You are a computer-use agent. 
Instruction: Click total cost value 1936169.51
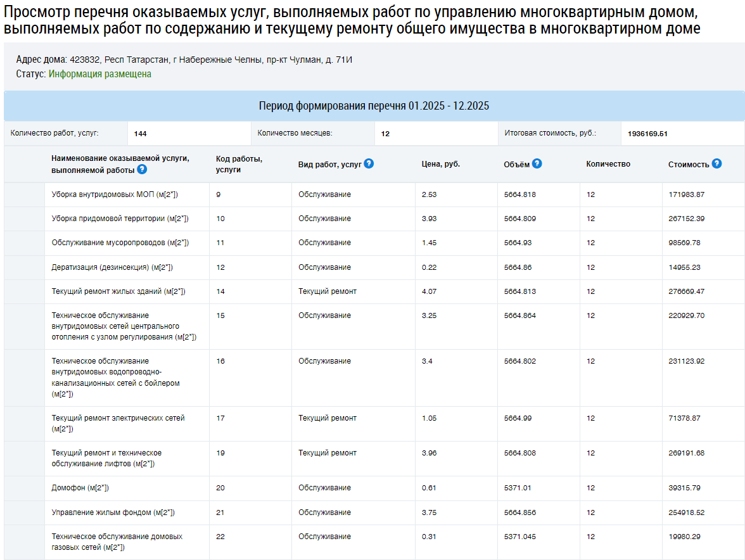click(x=647, y=134)
